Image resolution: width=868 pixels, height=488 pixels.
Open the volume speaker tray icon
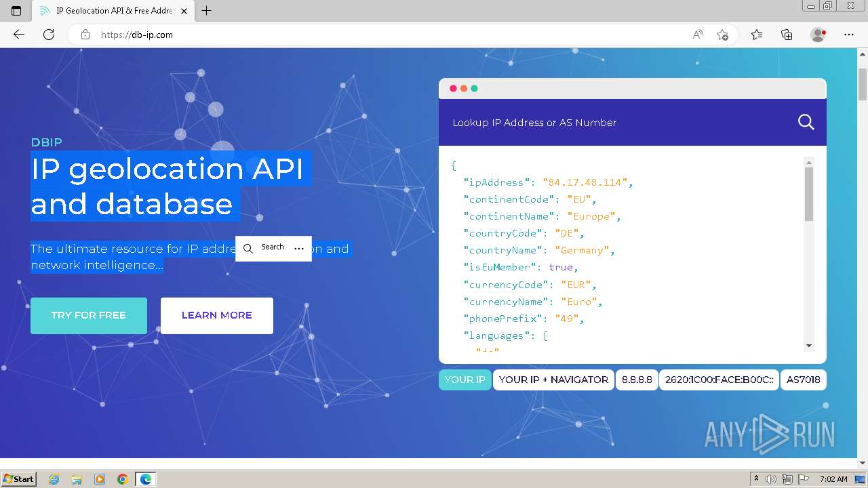pyautogui.click(x=771, y=479)
